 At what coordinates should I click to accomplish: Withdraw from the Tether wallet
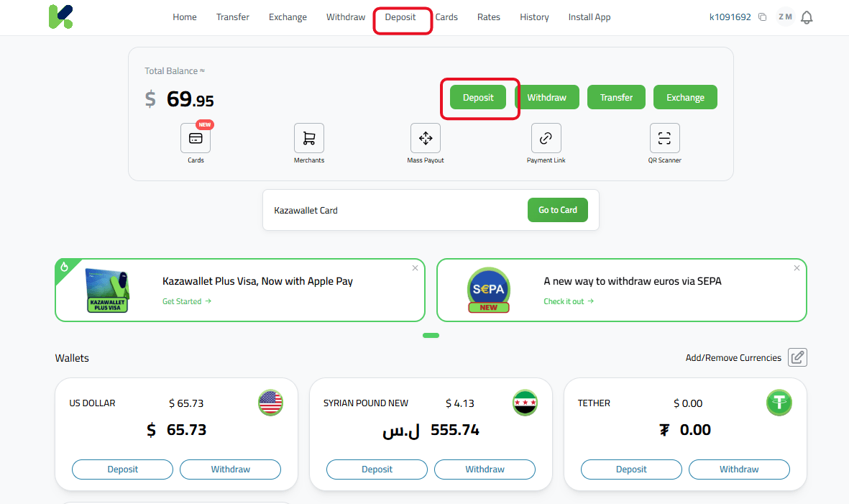pyautogui.click(x=739, y=469)
